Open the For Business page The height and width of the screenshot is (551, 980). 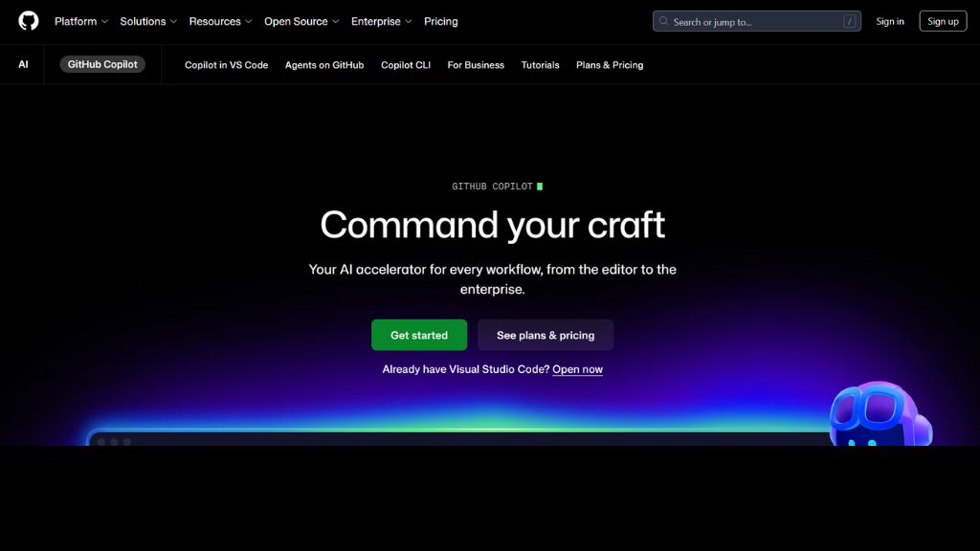(476, 65)
